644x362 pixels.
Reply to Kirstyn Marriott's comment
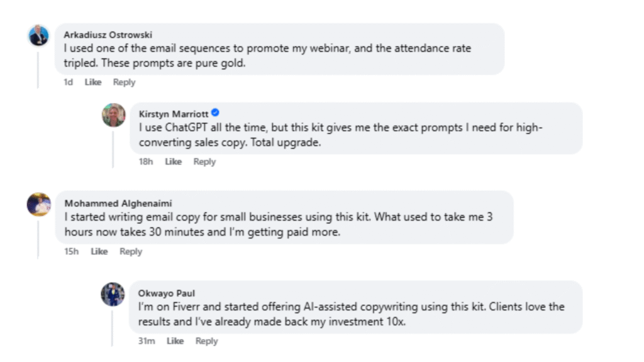204,162
